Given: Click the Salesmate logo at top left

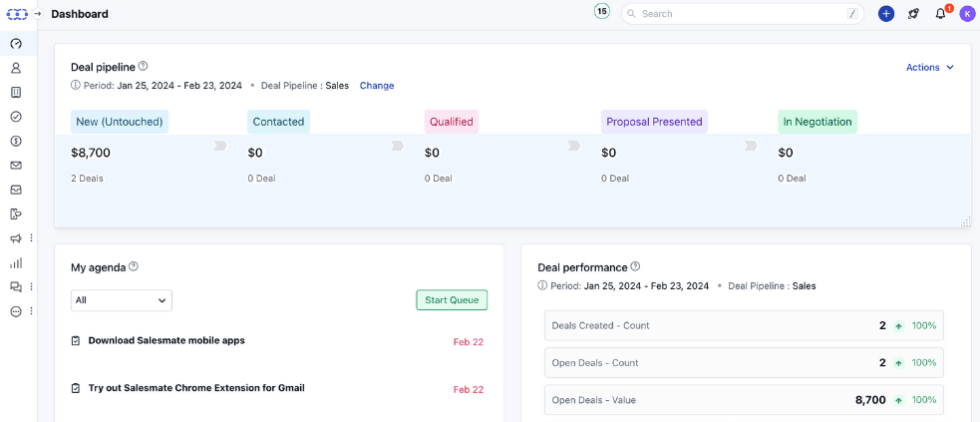Looking at the screenshot, I should [17, 14].
